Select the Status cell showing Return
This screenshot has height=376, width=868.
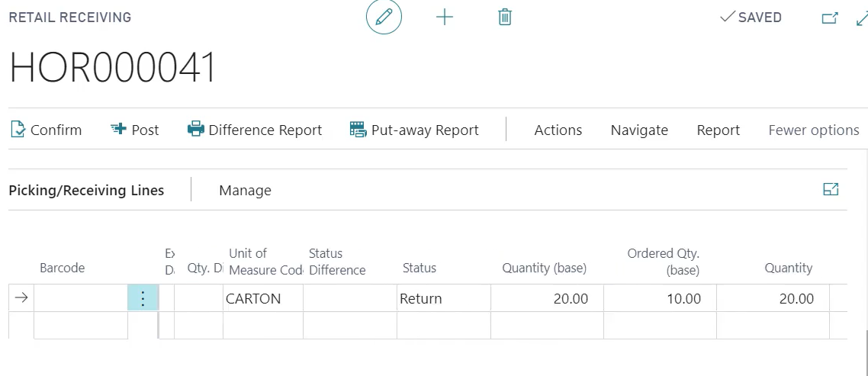point(443,299)
